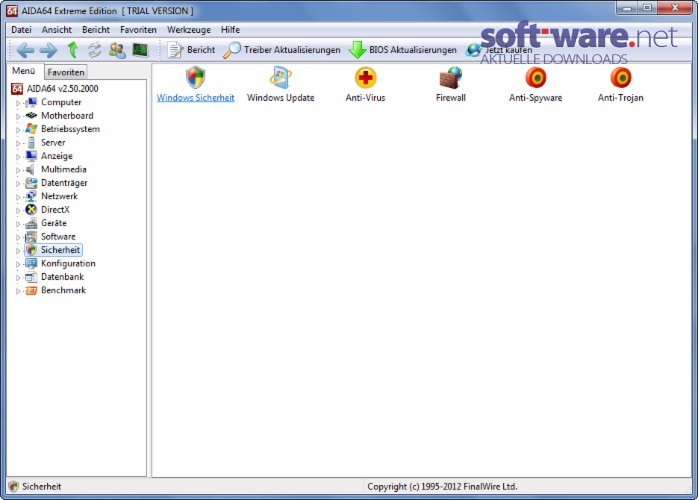Image resolution: width=698 pixels, height=500 pixels.
Task: Click the Windows Update label
Action: (x=280, y=98)
